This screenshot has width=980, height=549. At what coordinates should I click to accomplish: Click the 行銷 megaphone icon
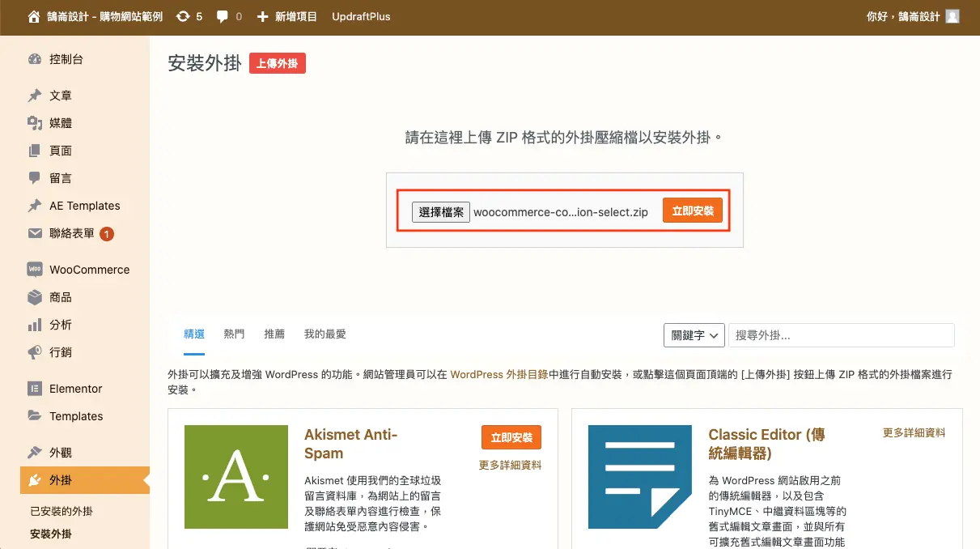[34, 352]
